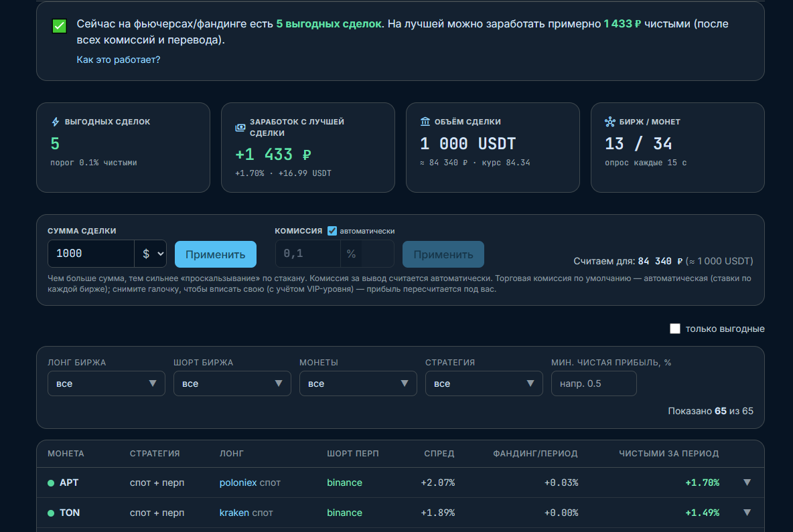The width and height of the screenshot is (793, 532).
Task: Click the +1.89% spread value
Action: pos(438,513)
